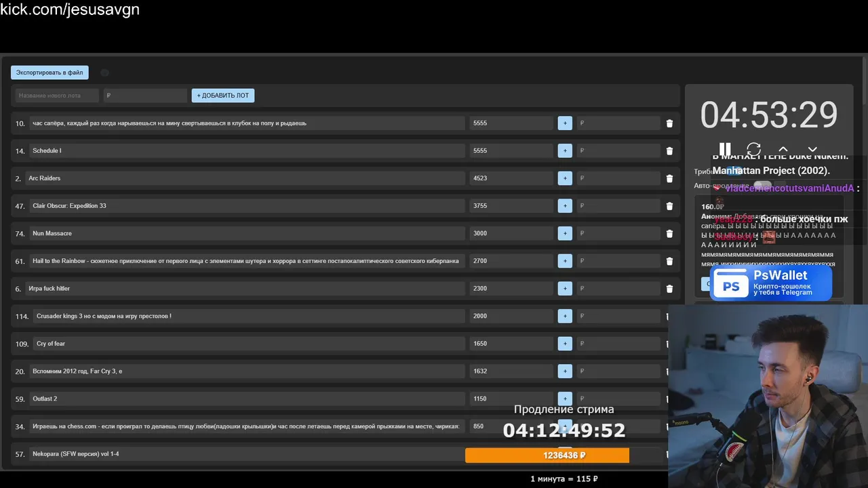Edit the 1632 amount of Far Cry 3 lot

tap(511, 371)
